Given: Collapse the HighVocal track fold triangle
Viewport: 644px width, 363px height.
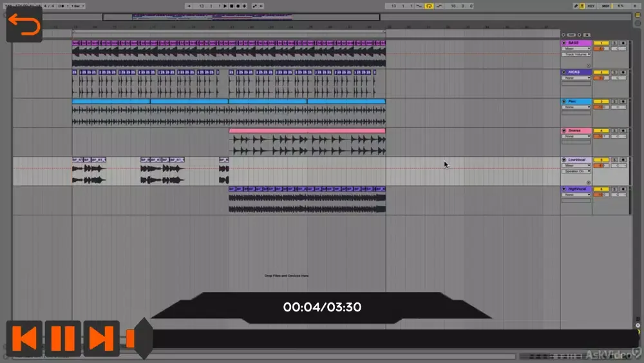Looking at the screenshot, I should coord(564,189).
